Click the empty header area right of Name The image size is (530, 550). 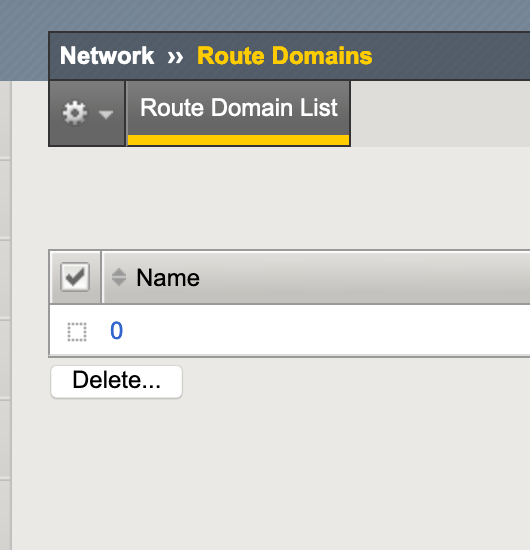365,277
